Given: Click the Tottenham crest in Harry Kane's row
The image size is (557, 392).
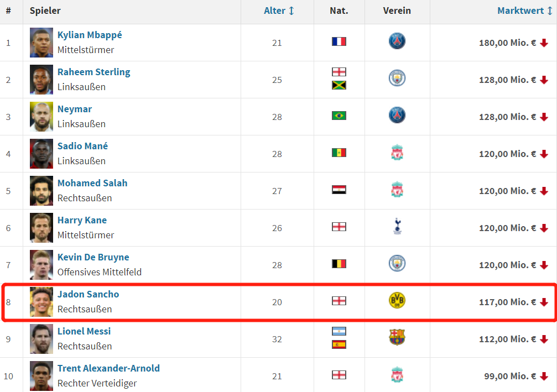Looking at the screenshot, I should click(x=397, y=227).
